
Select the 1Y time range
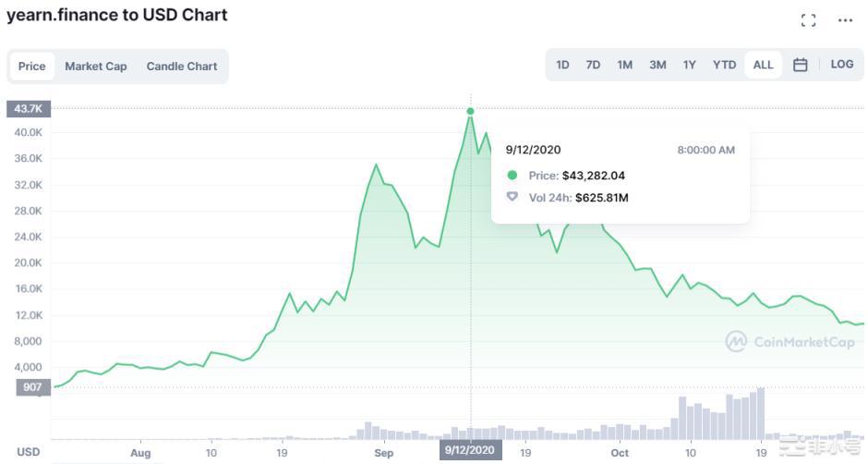(x=690, y=65)
